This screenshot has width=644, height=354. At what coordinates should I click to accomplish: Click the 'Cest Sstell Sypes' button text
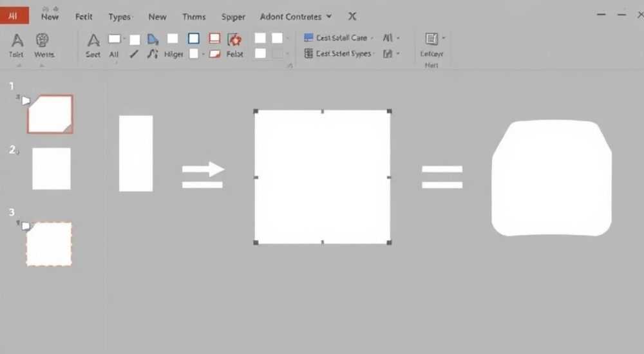pos(343,54)
